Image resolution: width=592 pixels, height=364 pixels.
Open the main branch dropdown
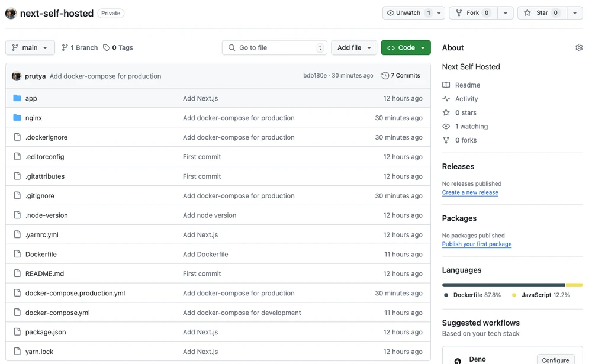tap(30, 48)
